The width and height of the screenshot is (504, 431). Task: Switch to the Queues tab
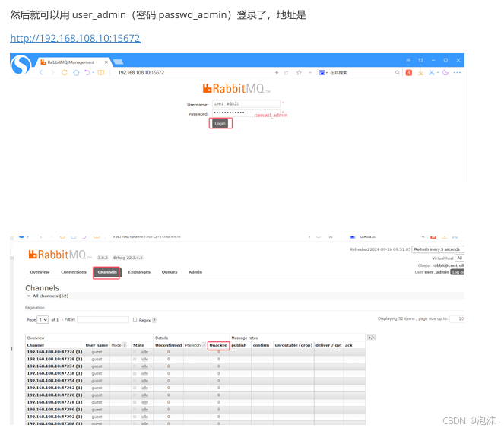pyautogui.click(x=170, y=272)
